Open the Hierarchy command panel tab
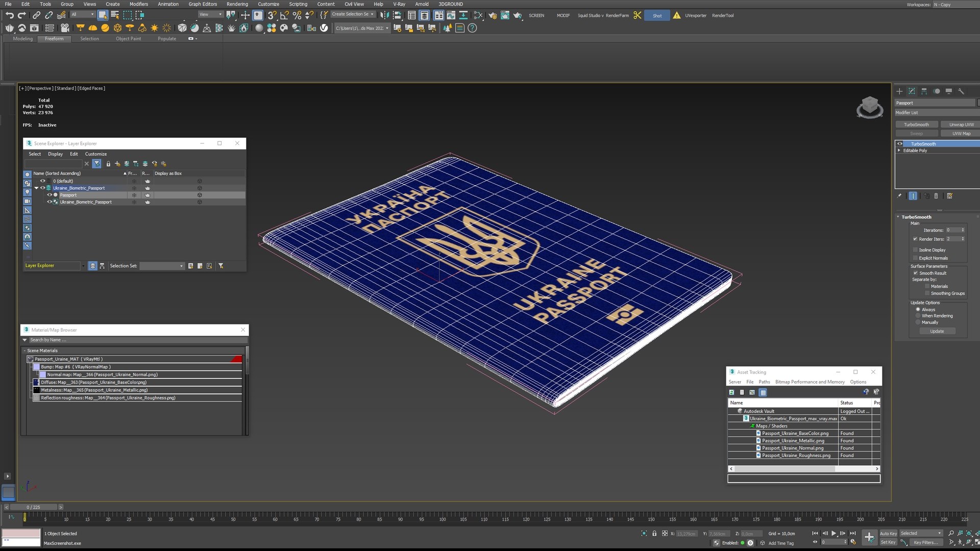The width and height of the screenshot is (980, 551). (x=924, y=91)
